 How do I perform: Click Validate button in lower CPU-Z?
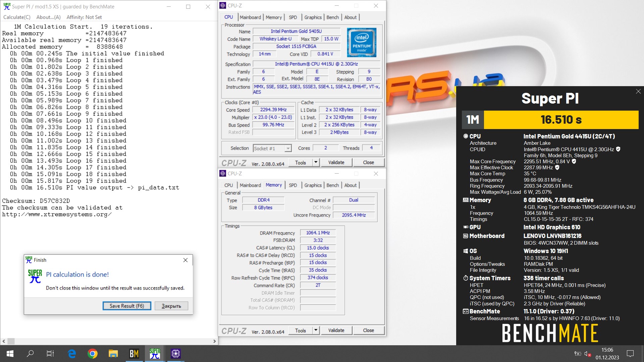click(336, 330)
